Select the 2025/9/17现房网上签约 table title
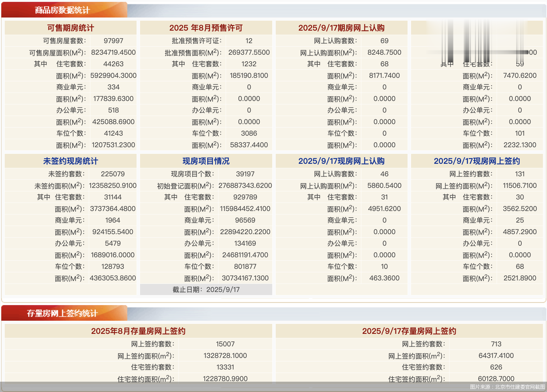 pos(477,161)
